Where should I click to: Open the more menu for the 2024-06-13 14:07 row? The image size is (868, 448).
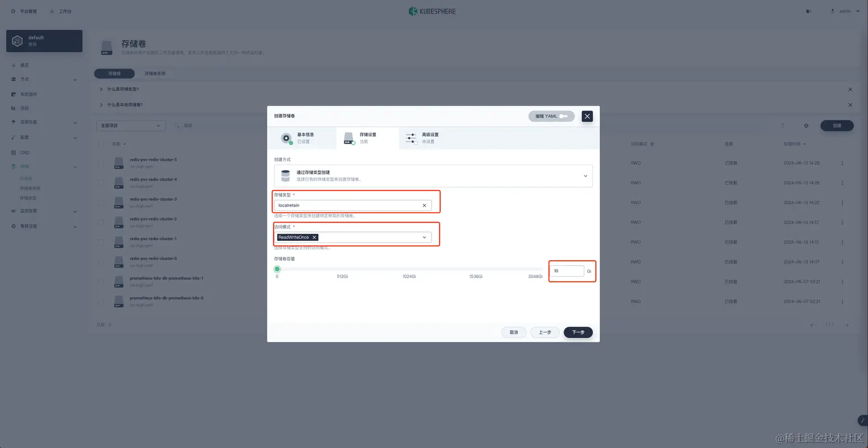click(842, 262)
